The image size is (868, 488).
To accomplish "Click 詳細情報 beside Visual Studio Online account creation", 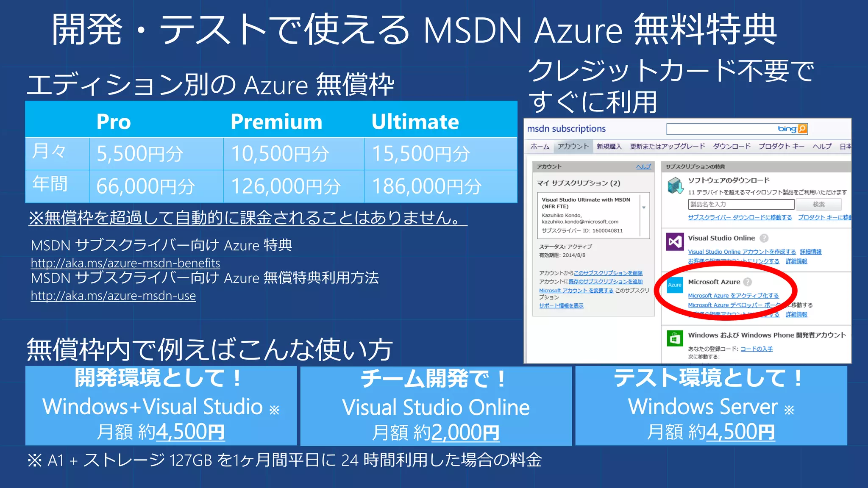I will click(x=811, y=252).
